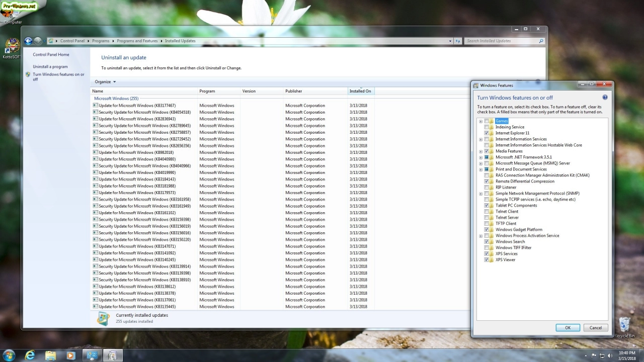Screen dimensions: 644x362
Task: Click the icon of update KB3177467 row
Action: [x=95, y=106]
